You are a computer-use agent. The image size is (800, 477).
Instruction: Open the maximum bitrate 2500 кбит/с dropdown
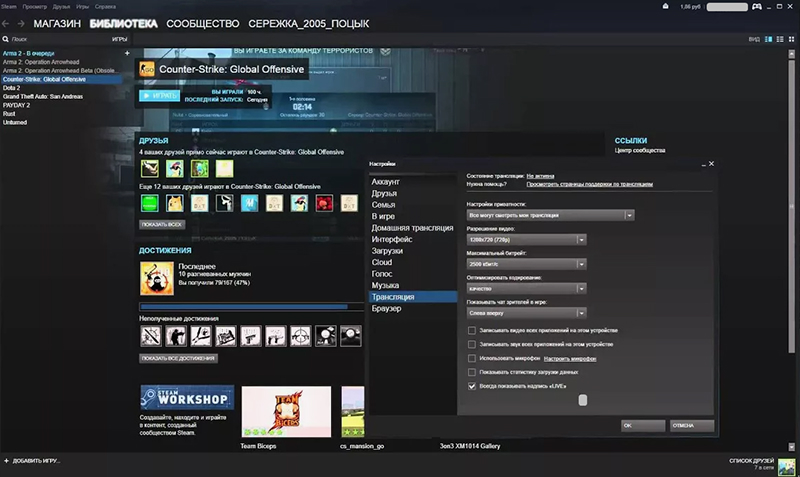pyautogui.click(x=527, y=264)
